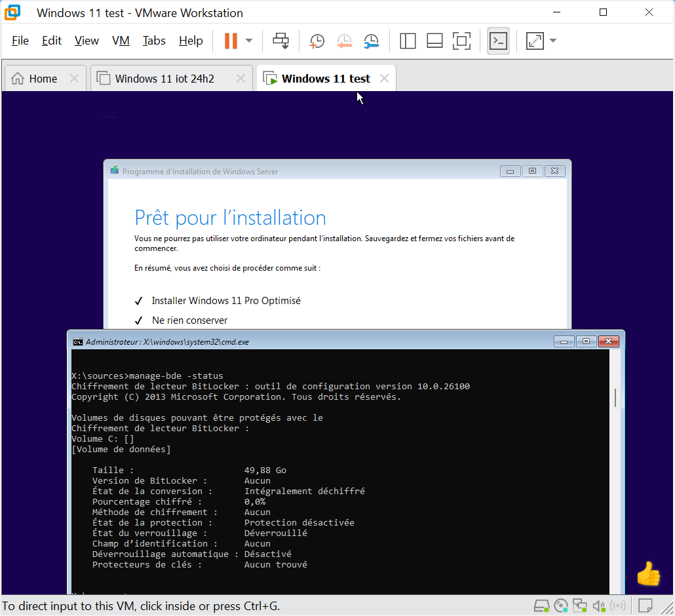Revert the VM to its last snapshot
The image size is (675, 616).
point(344,41)
